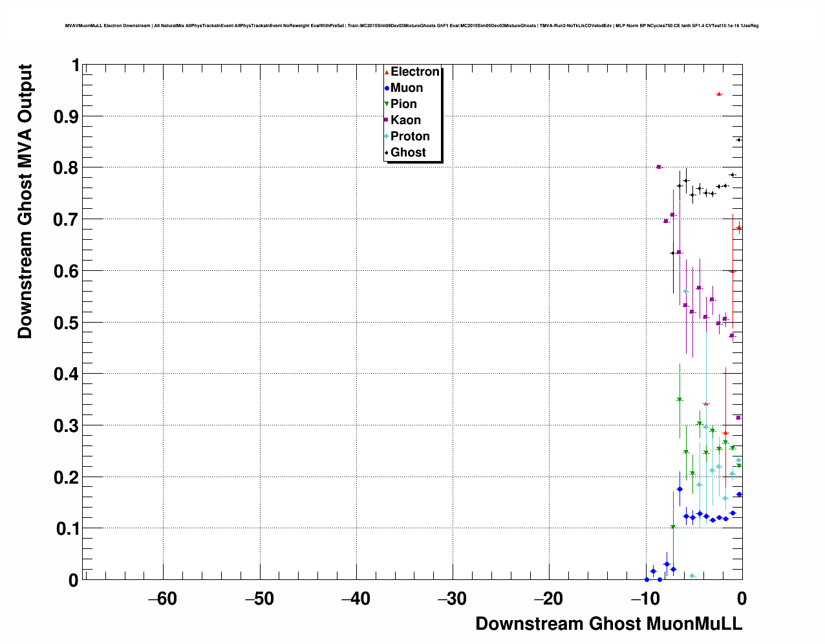Click the lowest cyan Proton point near zero
This screenshot has width=825, height=644.
coord(692,575)
